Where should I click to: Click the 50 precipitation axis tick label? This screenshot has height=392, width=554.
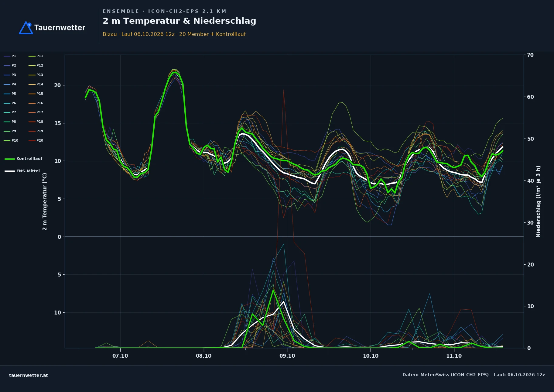pos(530,139)
